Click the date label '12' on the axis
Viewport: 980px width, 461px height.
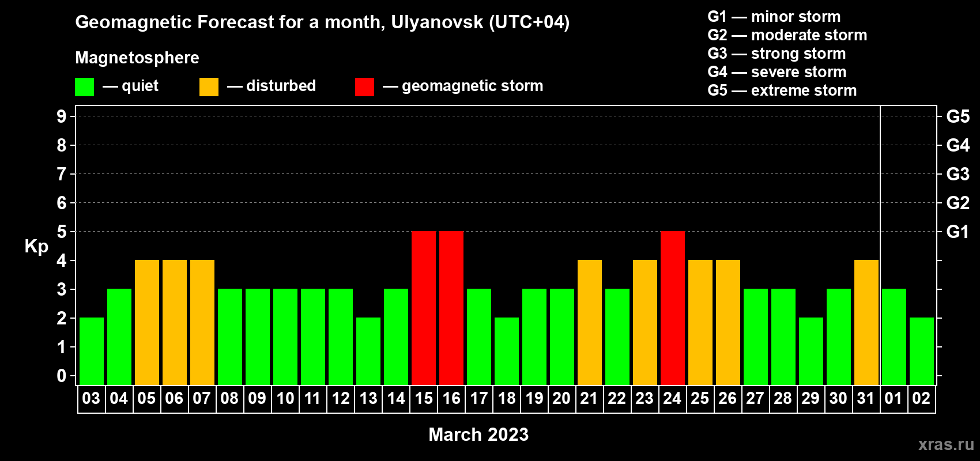(340, 399)
